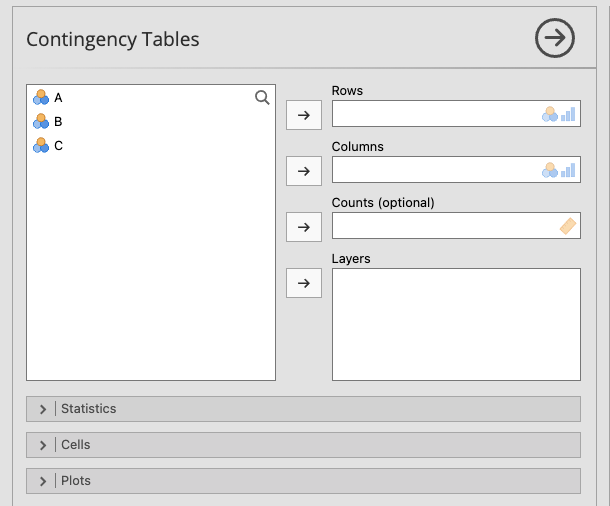Assign variable to Counts using its arrow
The image size is (610, 506).
[x=304, y=227]
